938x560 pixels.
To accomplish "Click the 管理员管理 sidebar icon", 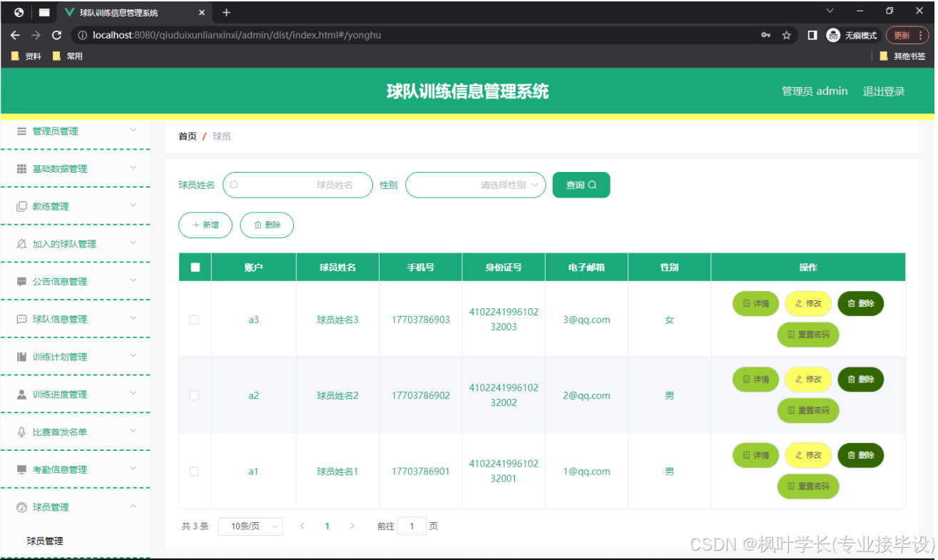I will (21, 131).
